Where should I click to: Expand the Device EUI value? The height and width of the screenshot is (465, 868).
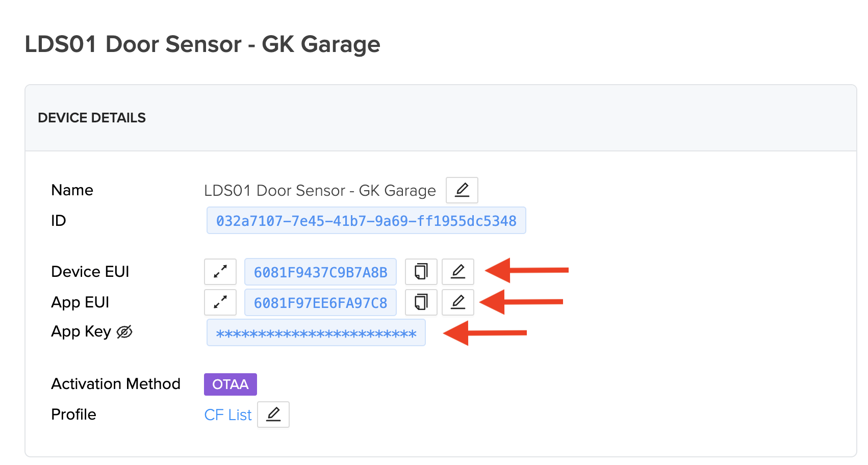pos(220,272)
